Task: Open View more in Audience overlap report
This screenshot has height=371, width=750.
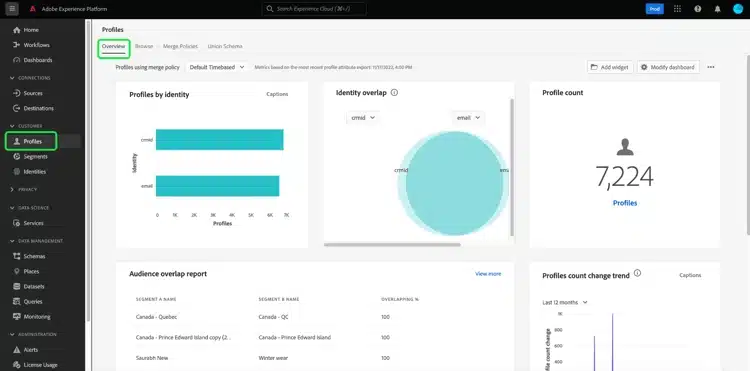Action: pos(488,274)
